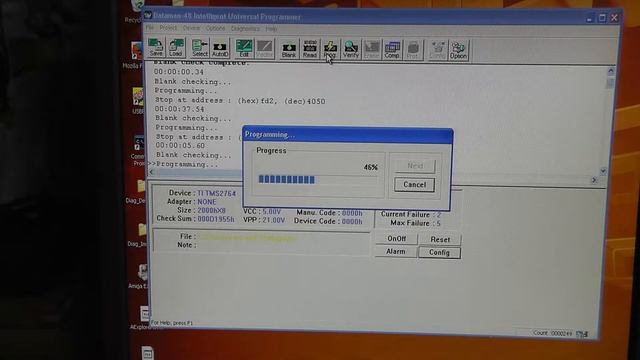Run the AutoID toolbar function
Viewport: 640px width, 360px height.
coord(220,49)
